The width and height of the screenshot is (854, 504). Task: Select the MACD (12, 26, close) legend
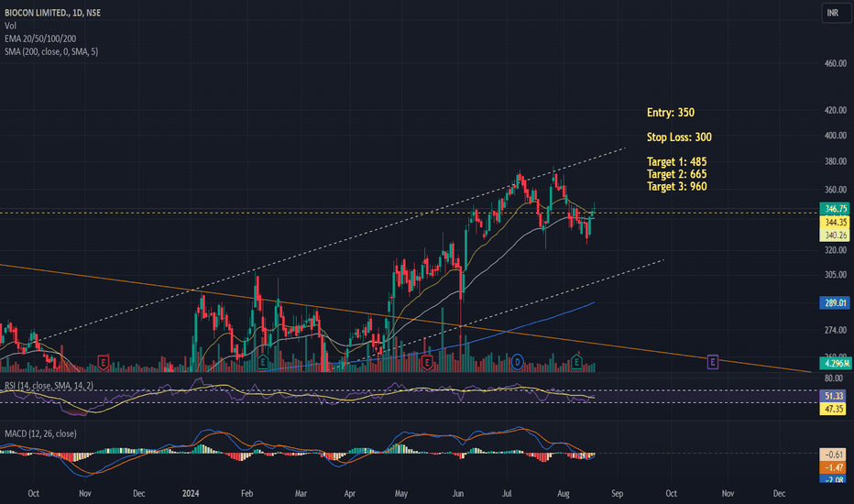click(40, 433)
